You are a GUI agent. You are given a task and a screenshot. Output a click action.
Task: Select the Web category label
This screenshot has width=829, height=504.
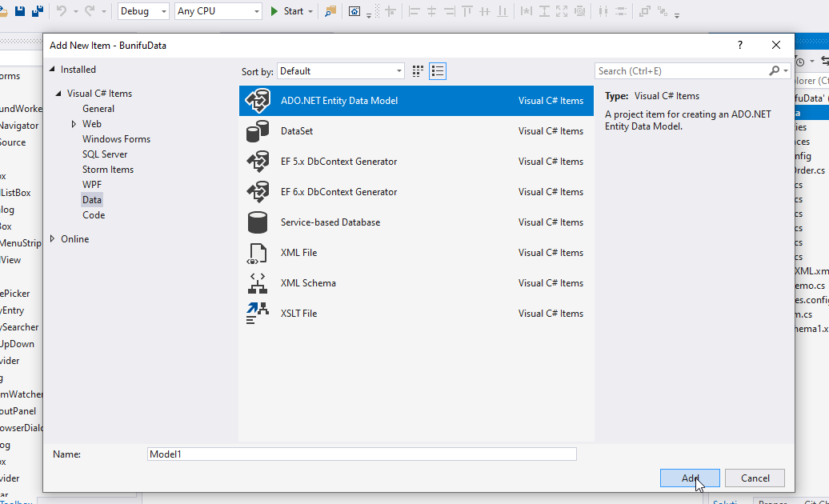(x=92, y=124)
